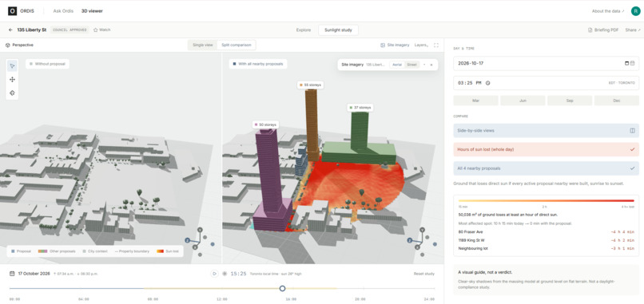Click the 55 storeys building label
Viewport: 644px width, 304px height.
point(310,85)
